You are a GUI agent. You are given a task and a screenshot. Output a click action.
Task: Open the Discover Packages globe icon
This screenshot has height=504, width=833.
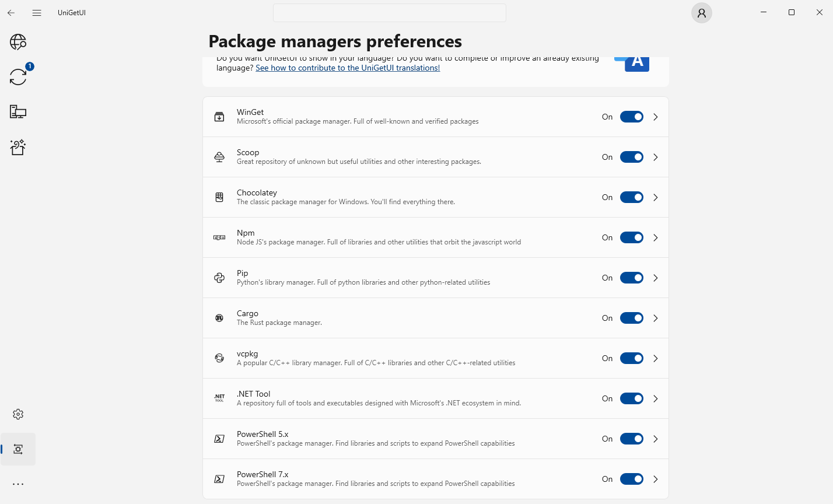(18, 42)
